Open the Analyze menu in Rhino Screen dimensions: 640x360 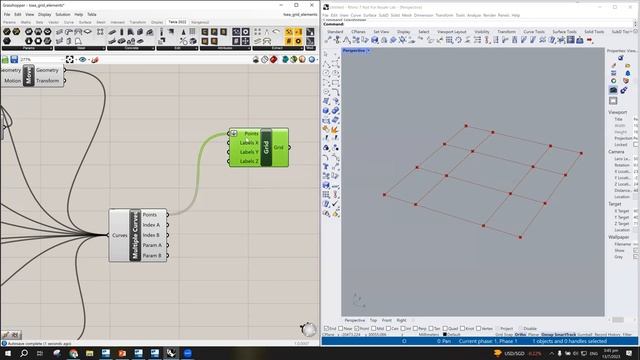(x=474, y=15)
